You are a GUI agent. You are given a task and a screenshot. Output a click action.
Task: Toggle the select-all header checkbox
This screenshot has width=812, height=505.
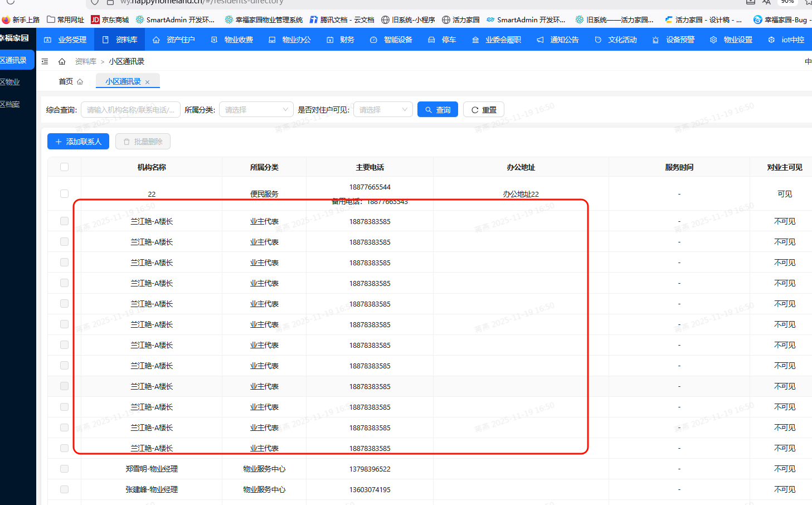point(64,167)
